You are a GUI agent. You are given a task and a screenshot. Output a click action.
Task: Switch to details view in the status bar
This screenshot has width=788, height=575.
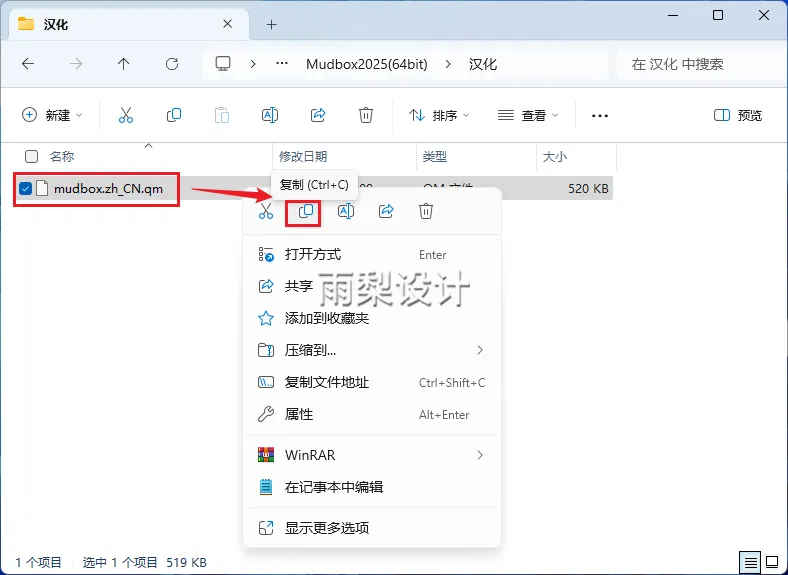(x=750, y=562)
